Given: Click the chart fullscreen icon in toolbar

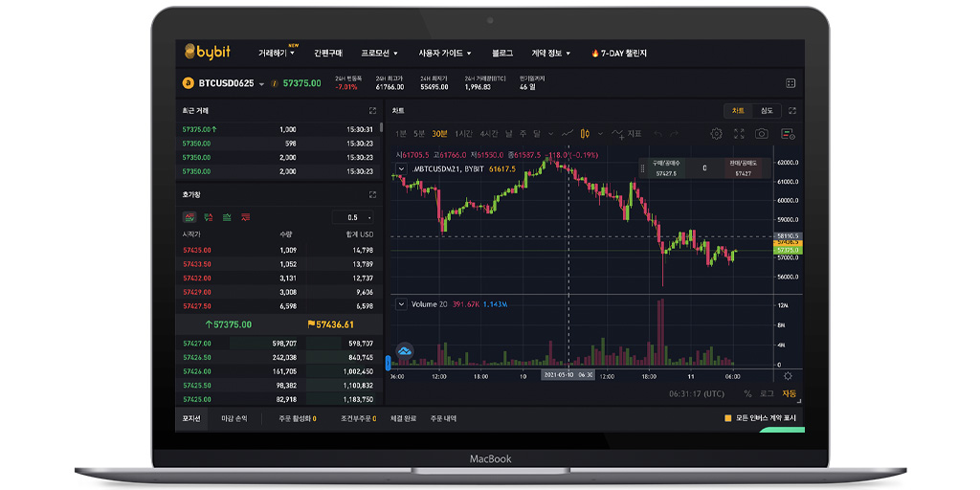Looking at the screenshot, I should pyautogui.click(x=740, y=134).
